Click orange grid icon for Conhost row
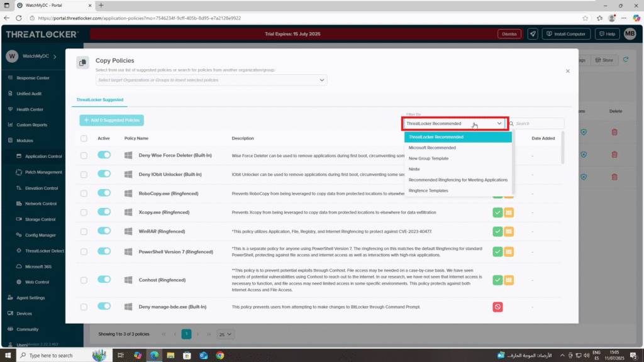This screenshot has height=362, width=644. coord(509,280)
